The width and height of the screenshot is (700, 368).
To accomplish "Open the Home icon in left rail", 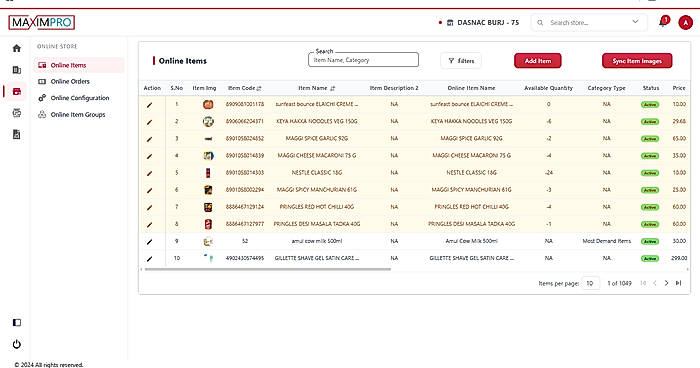I will [x=17, y=48].
